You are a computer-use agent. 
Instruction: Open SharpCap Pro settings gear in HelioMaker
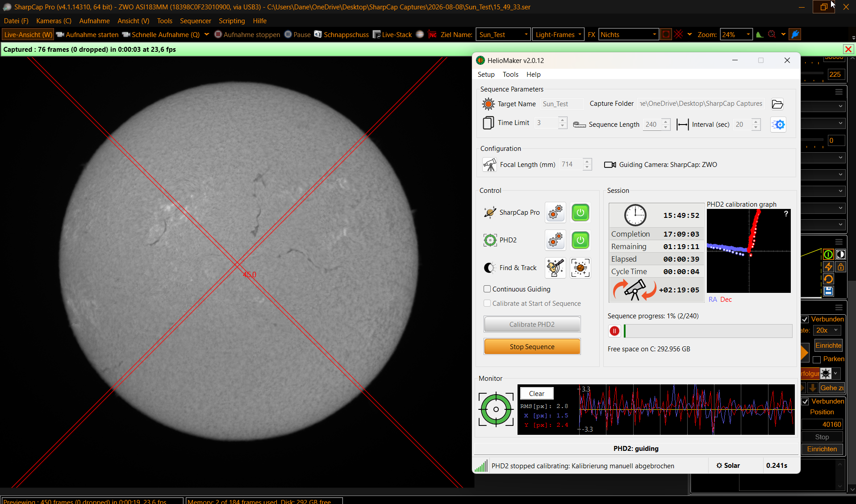pos(555,212)
